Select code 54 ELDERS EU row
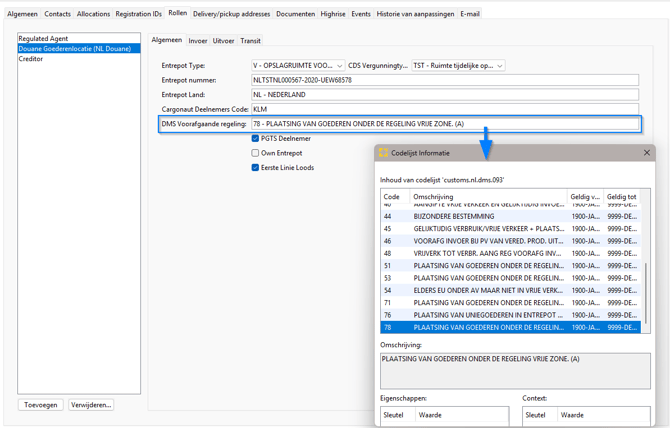Image resolution: width=670 pixels, height=428 pixels. (x=511, y=290)
